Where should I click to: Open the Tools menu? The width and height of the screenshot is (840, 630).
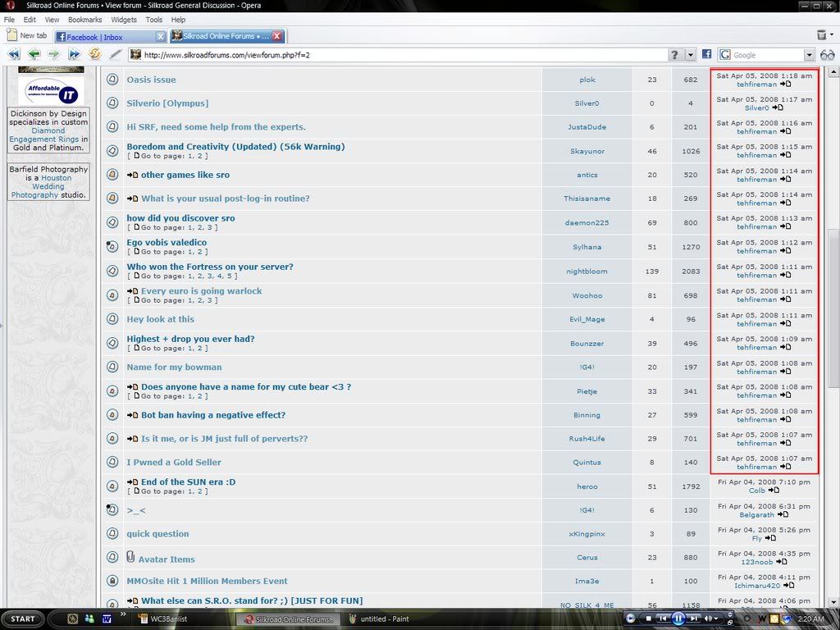tap(153, 20)
